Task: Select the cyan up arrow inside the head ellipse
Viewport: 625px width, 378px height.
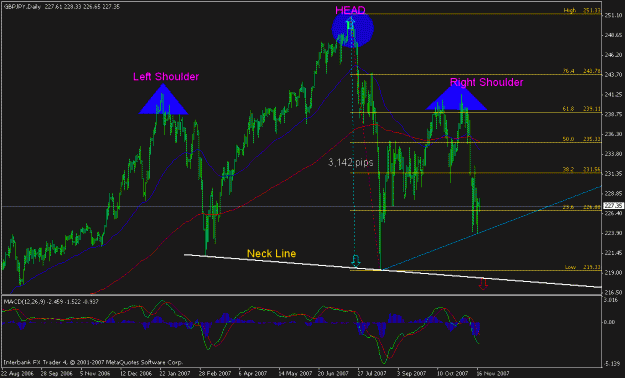Action: pyautogui.click(x=350, y=23)
